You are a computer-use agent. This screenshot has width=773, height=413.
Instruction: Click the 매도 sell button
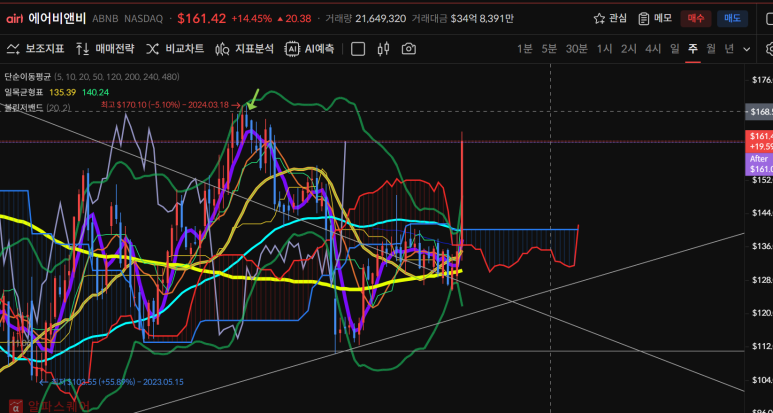point(732,19)
